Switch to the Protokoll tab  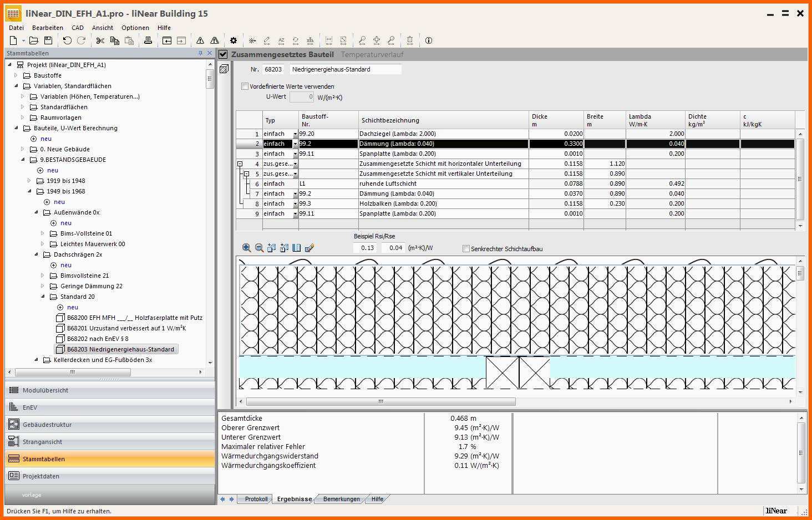[256, 499]
